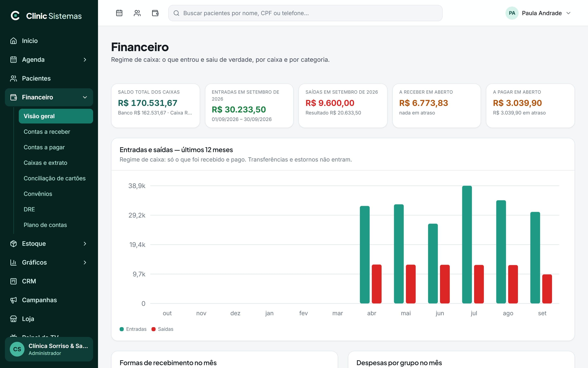Open the Paula Andrade user dropdown arrow
588x368 pixels.
coord(568,13)
